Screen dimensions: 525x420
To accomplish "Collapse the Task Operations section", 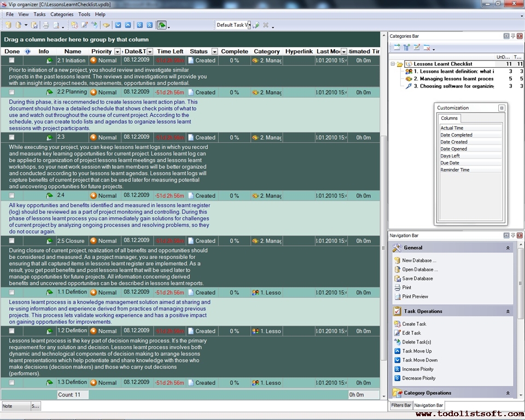I will (508, 312).
